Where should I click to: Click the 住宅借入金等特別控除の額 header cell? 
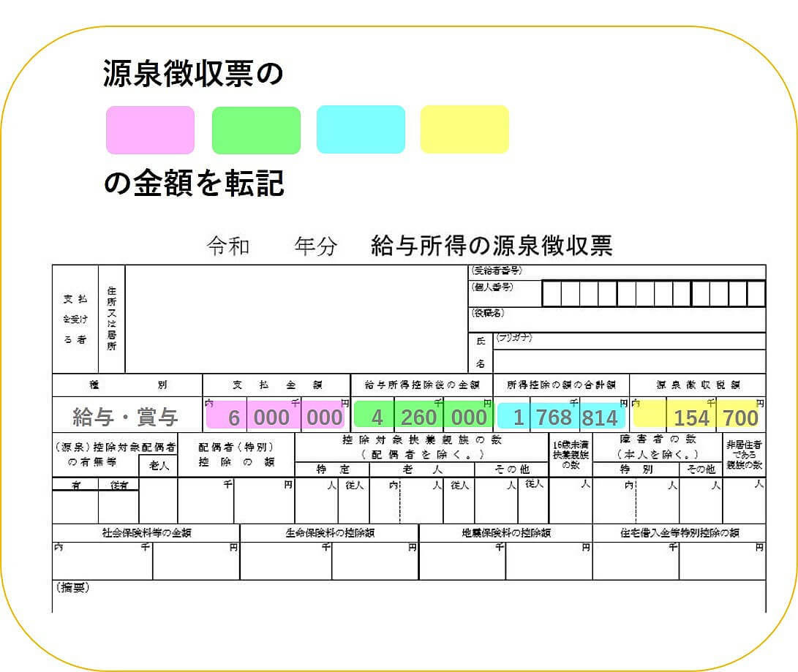[679, 533]
